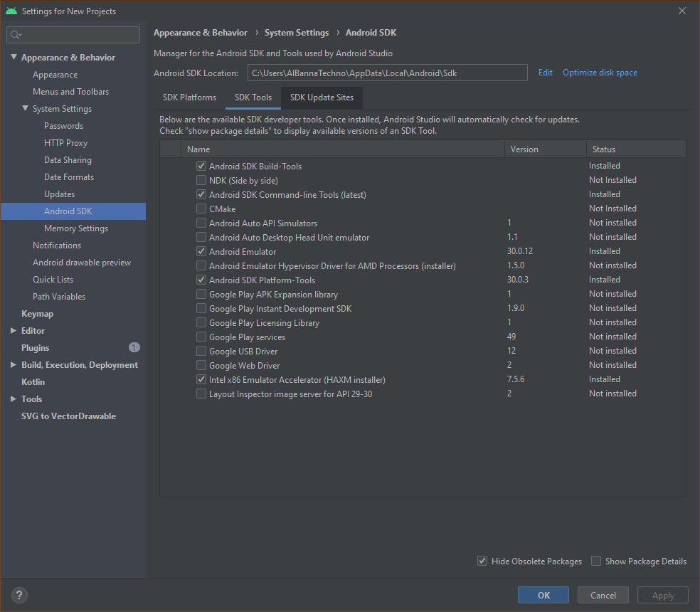This screenshot has width=700, height=612.
Task: Click the Android SDK Location field
Action: (388, 73)
